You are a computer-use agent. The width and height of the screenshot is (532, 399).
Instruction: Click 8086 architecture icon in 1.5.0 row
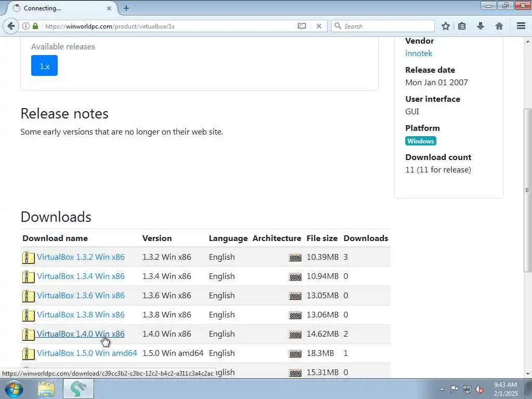coord(295,354)
